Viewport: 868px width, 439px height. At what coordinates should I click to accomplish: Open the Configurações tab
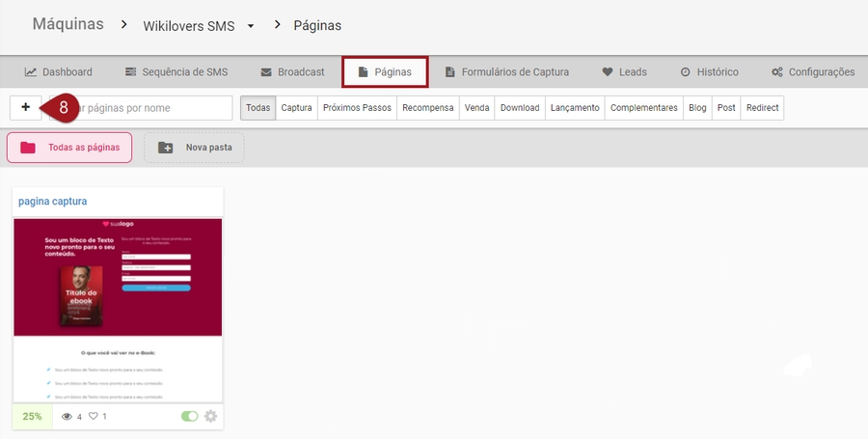(812, 71)
